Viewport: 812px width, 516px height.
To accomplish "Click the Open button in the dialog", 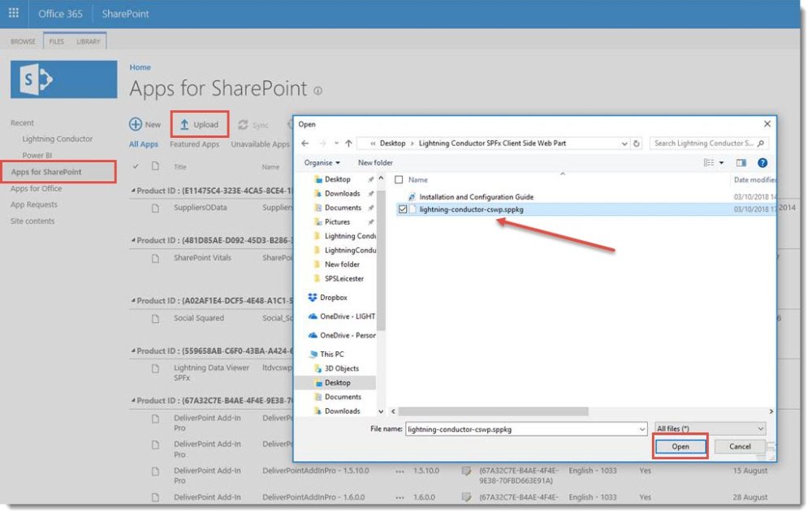I will [x=680, y=446].
